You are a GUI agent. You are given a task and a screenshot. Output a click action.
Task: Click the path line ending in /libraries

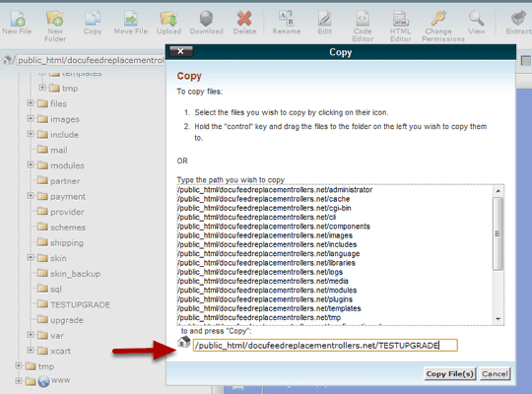[267, 263]
